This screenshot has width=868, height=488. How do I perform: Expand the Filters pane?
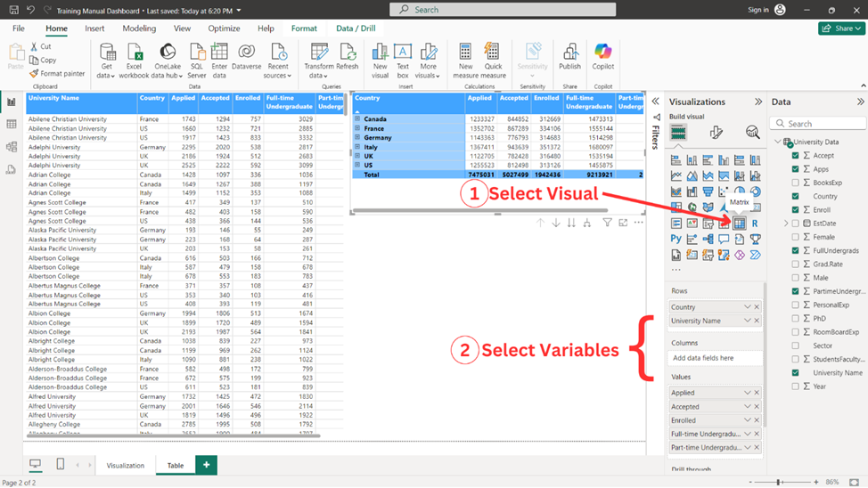click(655, 102)
